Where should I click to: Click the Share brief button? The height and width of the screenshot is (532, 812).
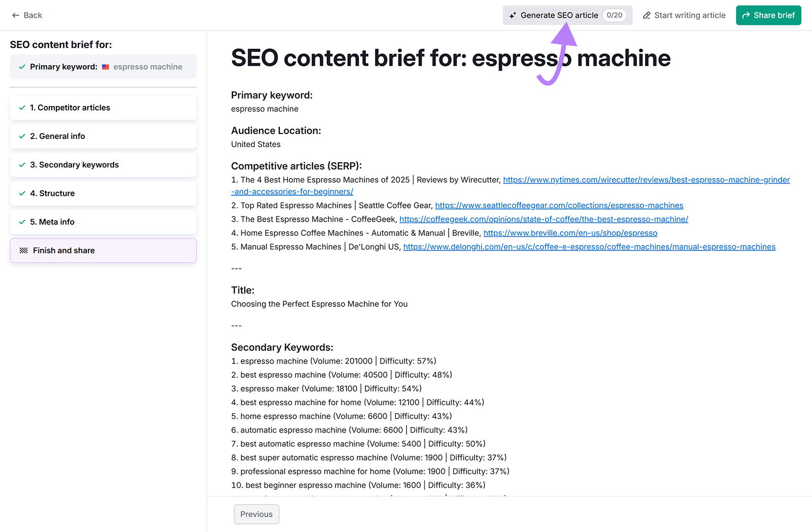point(768,15)
